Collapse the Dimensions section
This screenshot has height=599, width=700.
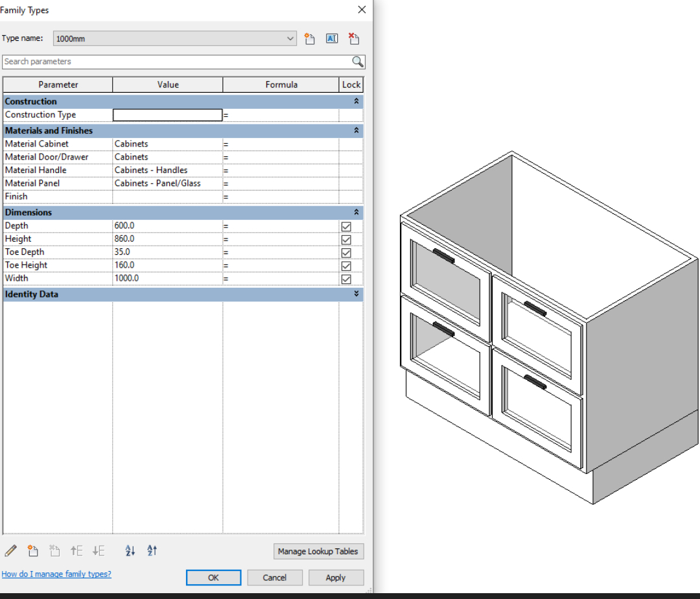(356, 213)
